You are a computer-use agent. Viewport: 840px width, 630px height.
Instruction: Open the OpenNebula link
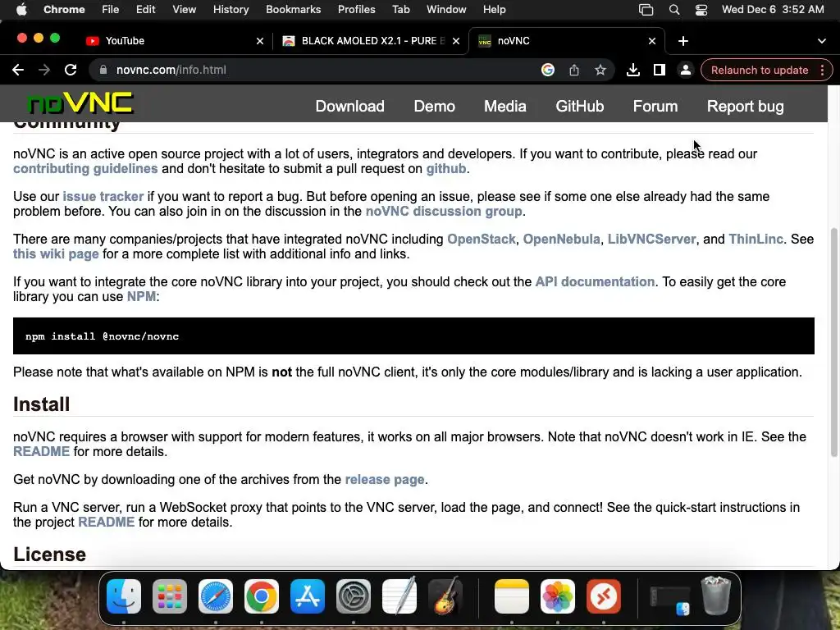561,239
